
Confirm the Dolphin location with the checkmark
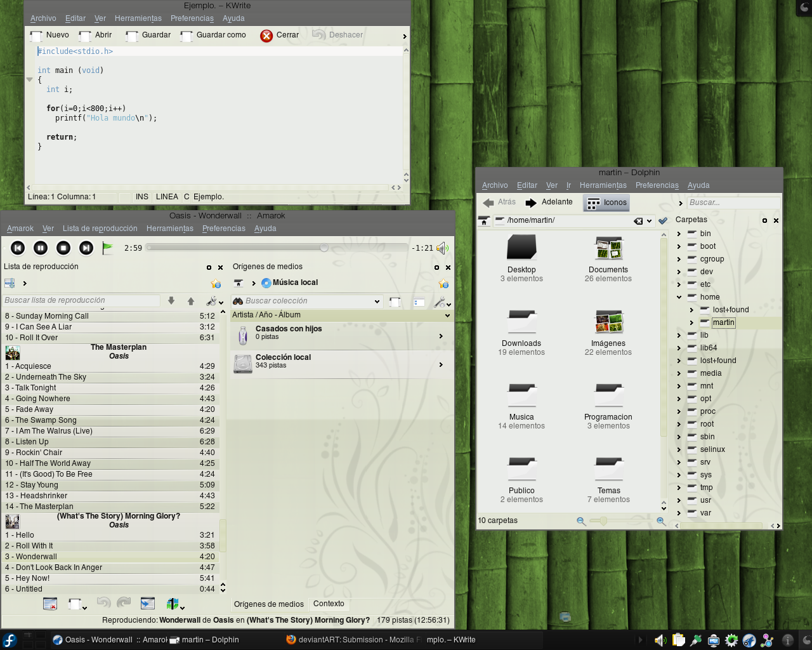click(x=663, y=221)
